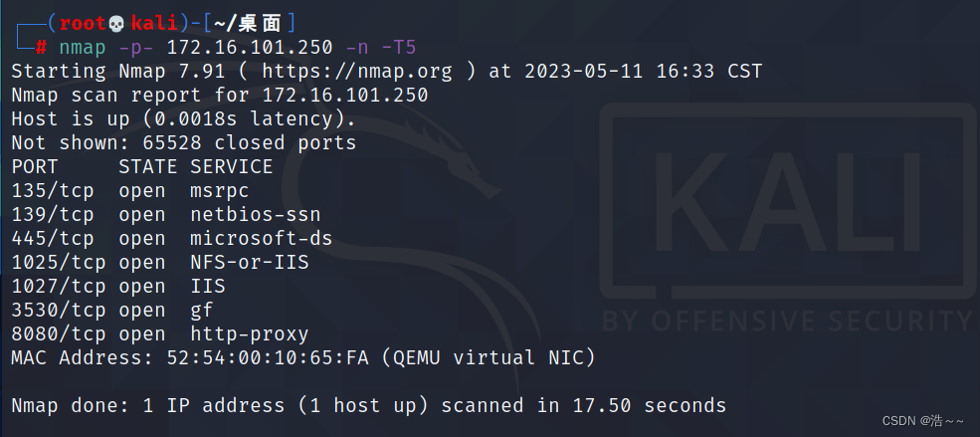This screenshot has width=980, height=437.
Task: Click the skull icon in the prompt
Action: pyautogui.click(x=116, y=24)
